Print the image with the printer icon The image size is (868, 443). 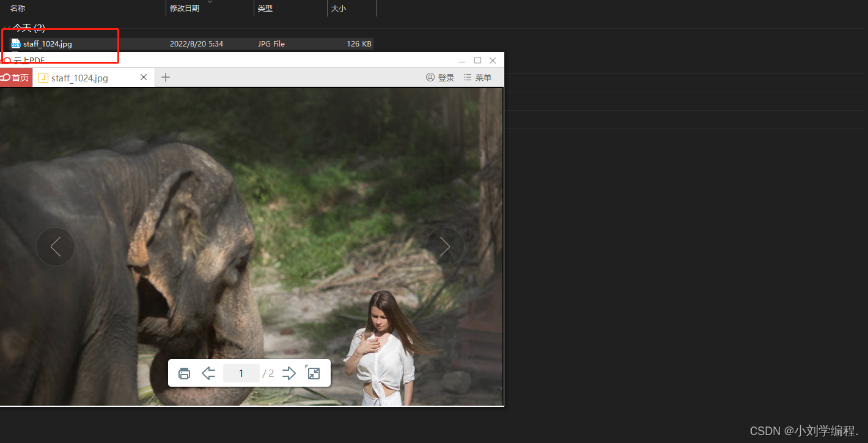pyautogui.click(x=184, y=373)
